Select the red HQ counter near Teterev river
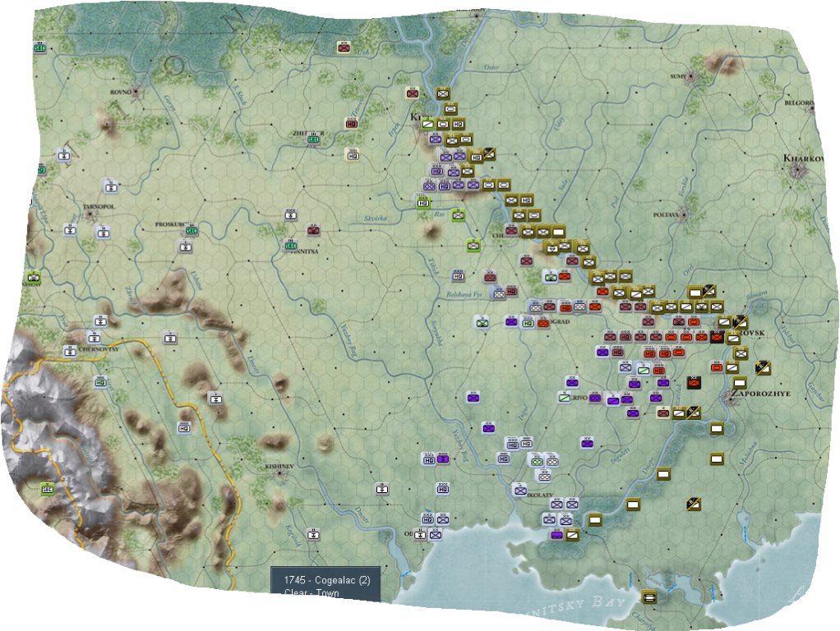 352,124
